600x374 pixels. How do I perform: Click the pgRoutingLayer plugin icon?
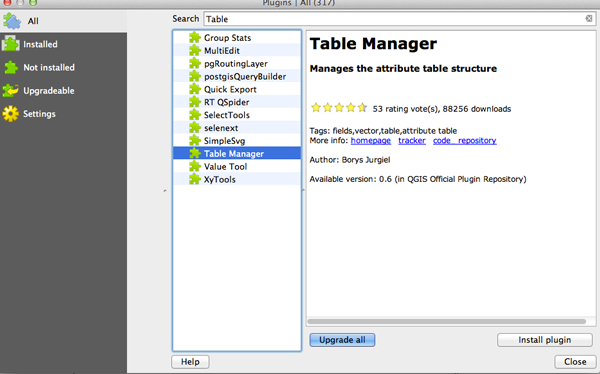pos(195,63)
